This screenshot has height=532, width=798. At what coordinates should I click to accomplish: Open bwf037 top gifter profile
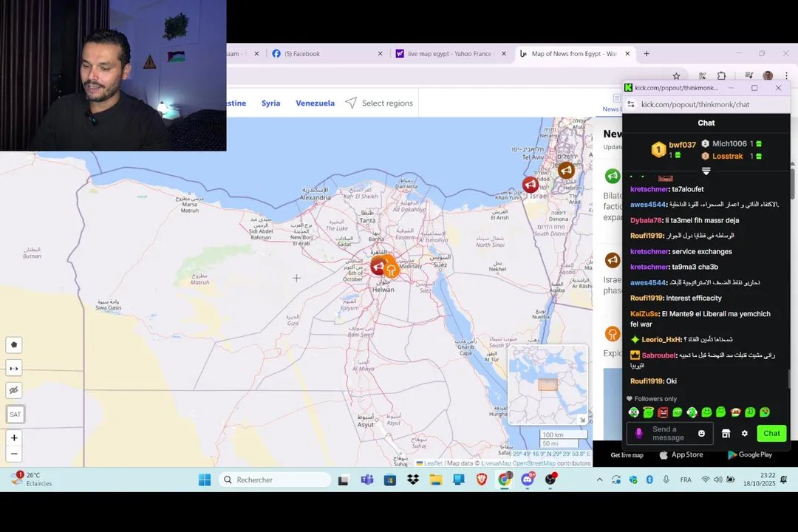682,145
